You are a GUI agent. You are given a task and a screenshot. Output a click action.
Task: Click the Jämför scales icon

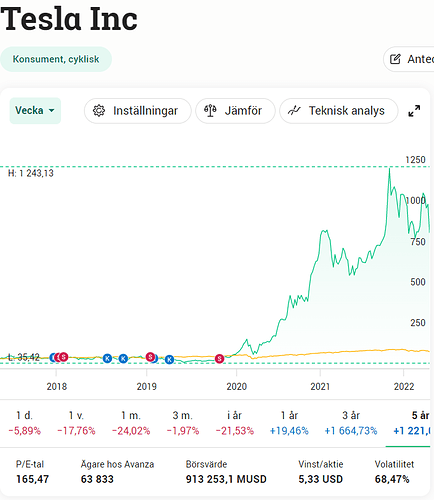[x=210, y=111]
